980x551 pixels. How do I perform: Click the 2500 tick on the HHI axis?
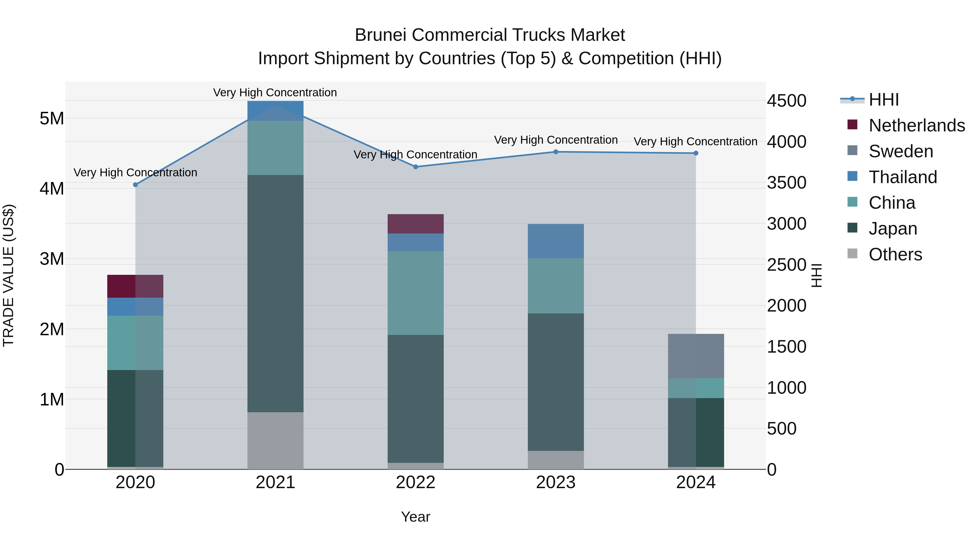(786, 265)
